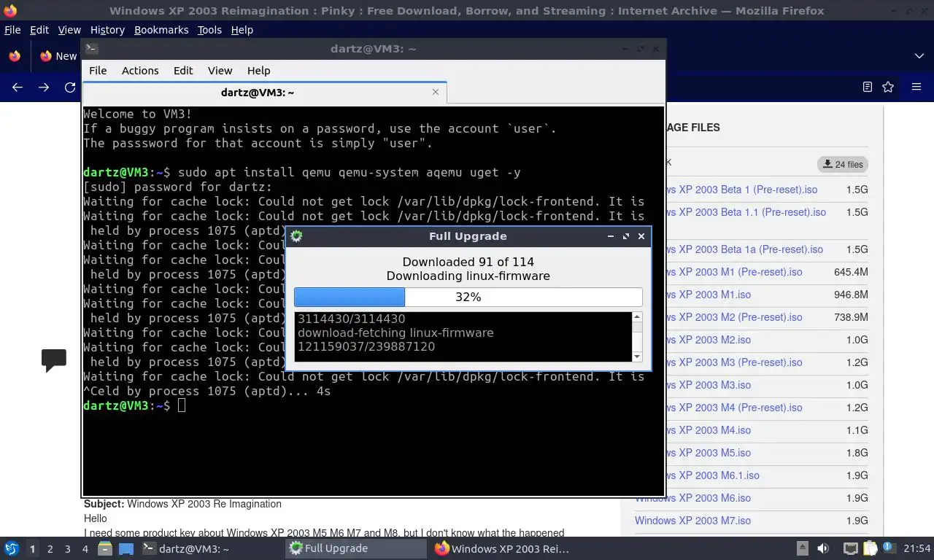Open Windows XP 2003 M7.iso link
This screenshot has height=560, width=934.
click(692, 521)
